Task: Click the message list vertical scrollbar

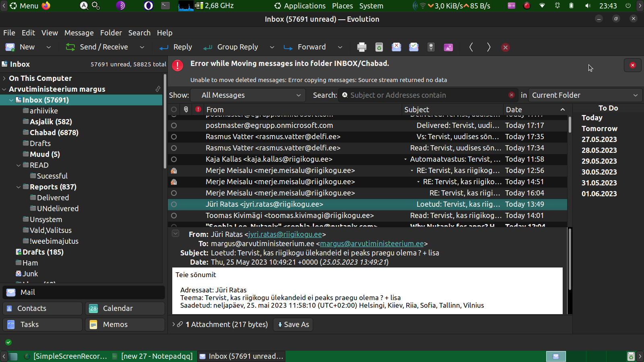Action: point(570,125)
